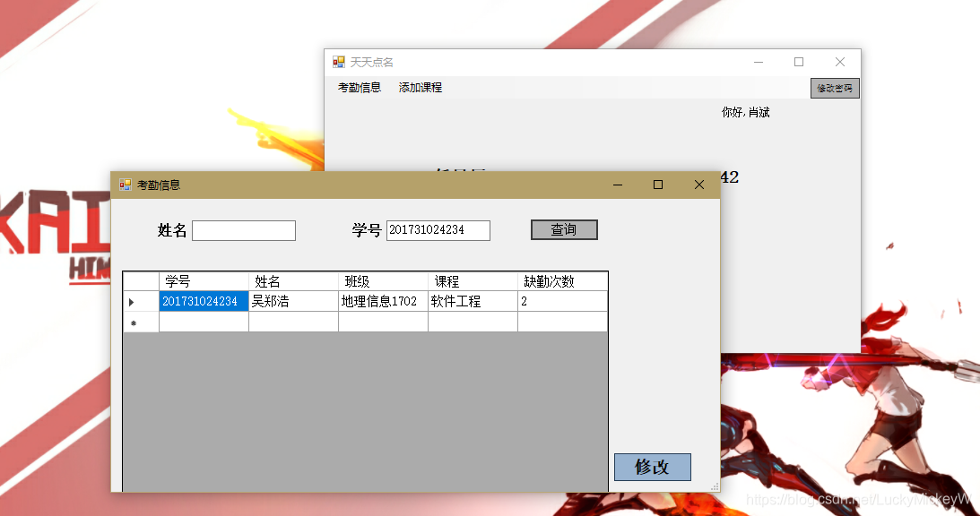Select the cell 地理信息1702

click(x=383, y=302)
